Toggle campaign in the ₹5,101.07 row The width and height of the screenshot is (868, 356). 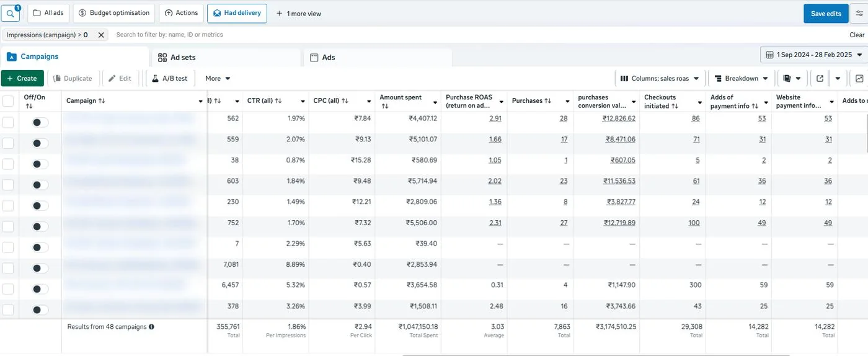click(x=40, y=143)
